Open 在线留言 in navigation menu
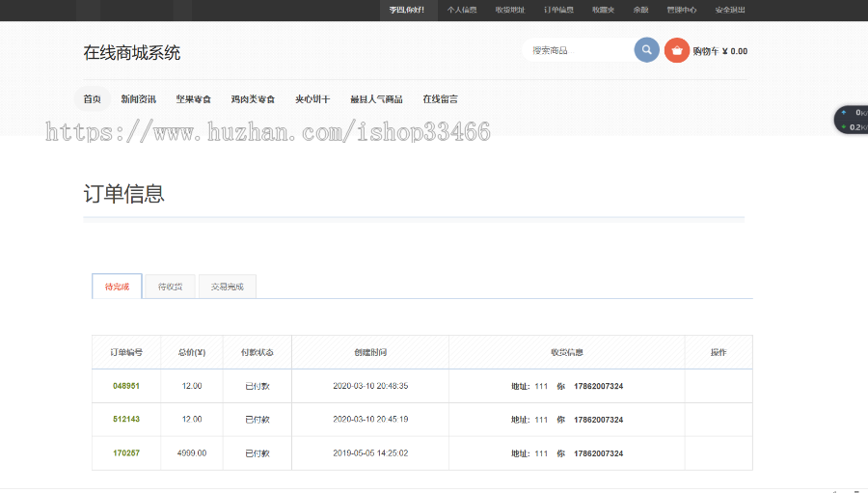 point(440,99)
